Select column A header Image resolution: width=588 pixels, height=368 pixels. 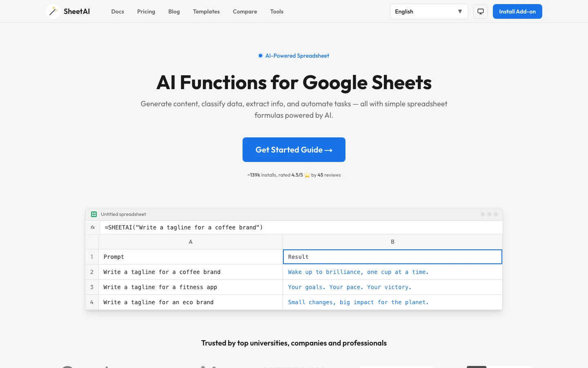191,242
